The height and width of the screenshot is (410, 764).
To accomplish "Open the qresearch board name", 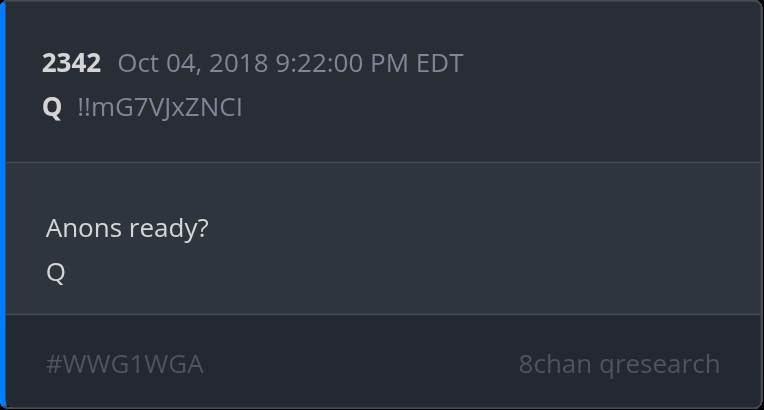I will [660, 364].
